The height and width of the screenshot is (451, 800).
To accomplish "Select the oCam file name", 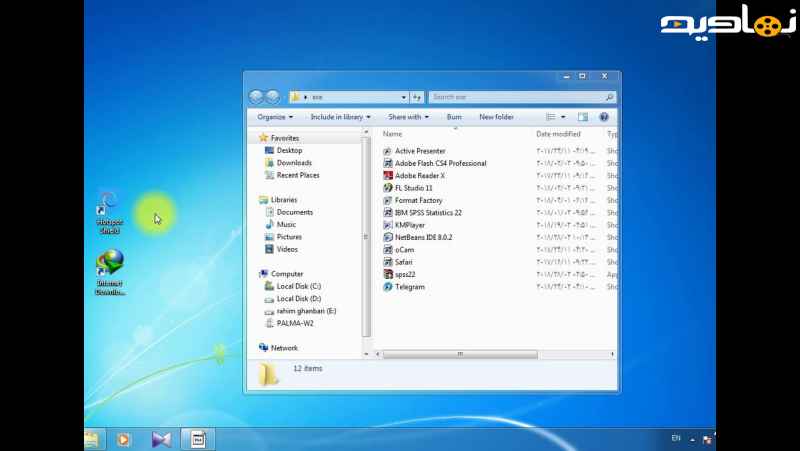I will click(405, 249).
